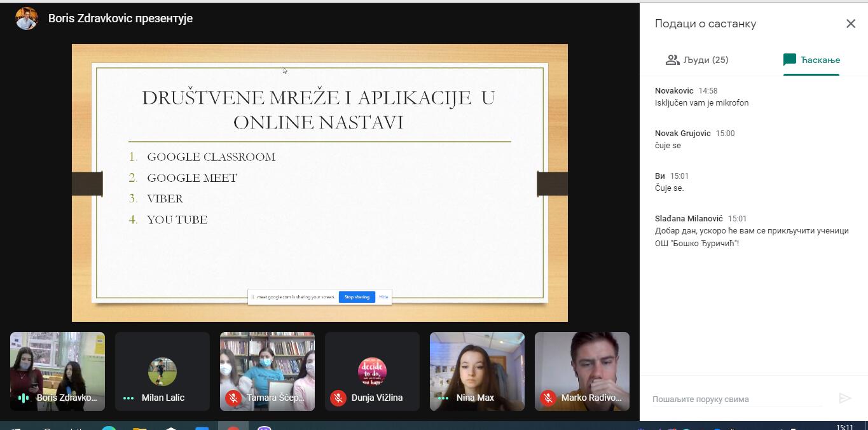868x430 pixels.
Task: Click the taskbar clock showing 15:11
Action: click(844, 427)
